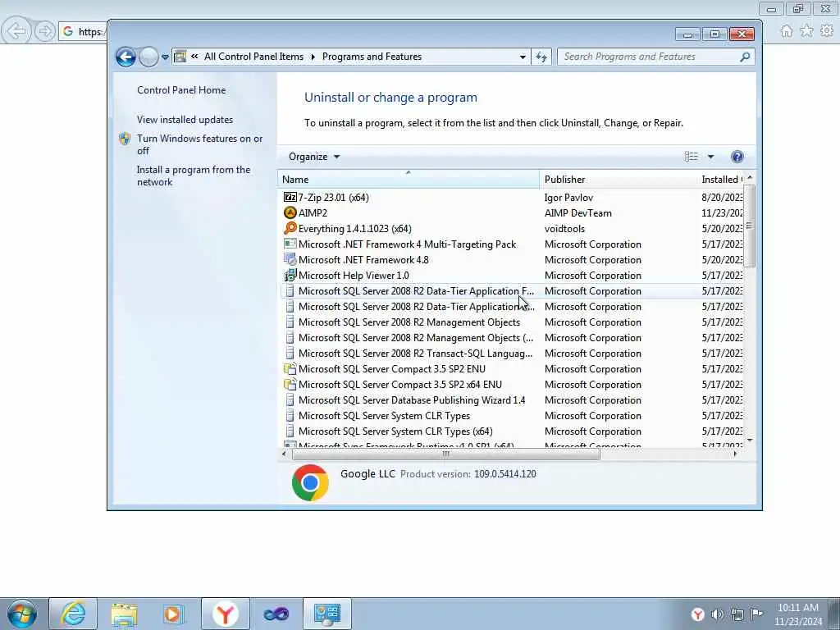Click the .NET Framework 4.8 icon
The image size is (840, 630).
coord(290,260)
